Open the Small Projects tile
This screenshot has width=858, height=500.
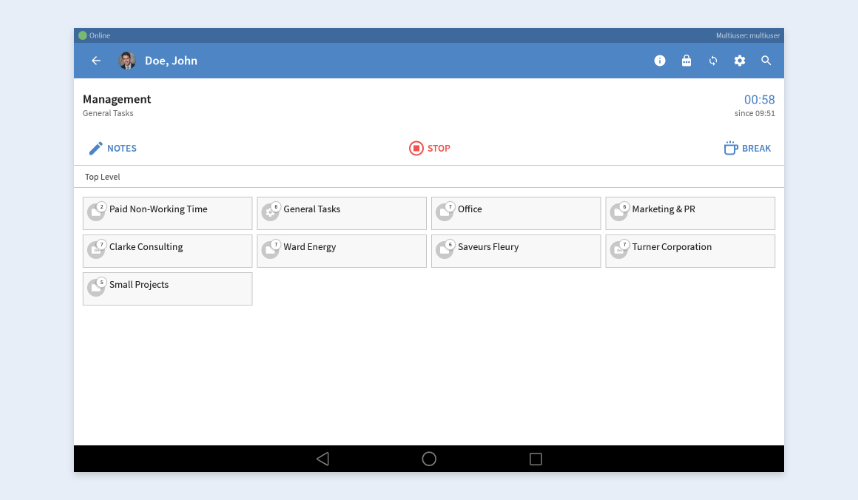tap(167, 289)
